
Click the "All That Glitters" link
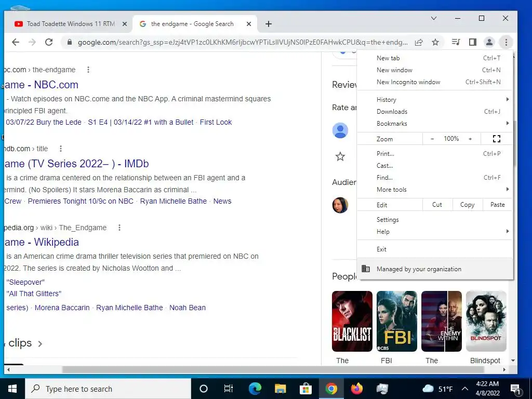(34, 294)
